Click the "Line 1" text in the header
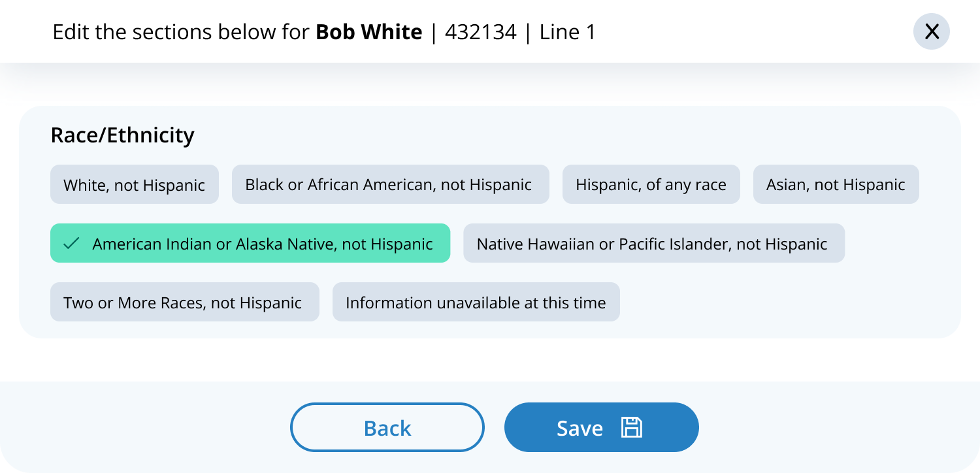 (568, 32)
